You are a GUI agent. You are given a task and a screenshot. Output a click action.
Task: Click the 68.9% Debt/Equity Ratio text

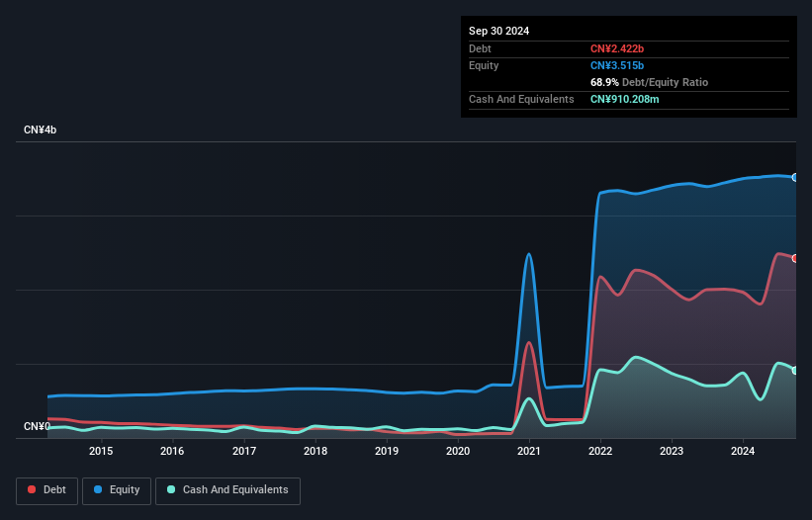[649, 82]
